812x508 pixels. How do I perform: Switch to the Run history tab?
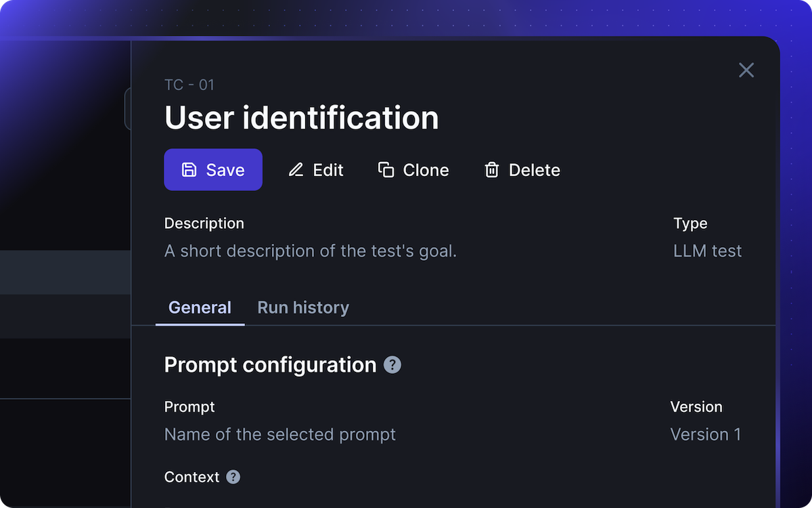(x=302, y=308)
